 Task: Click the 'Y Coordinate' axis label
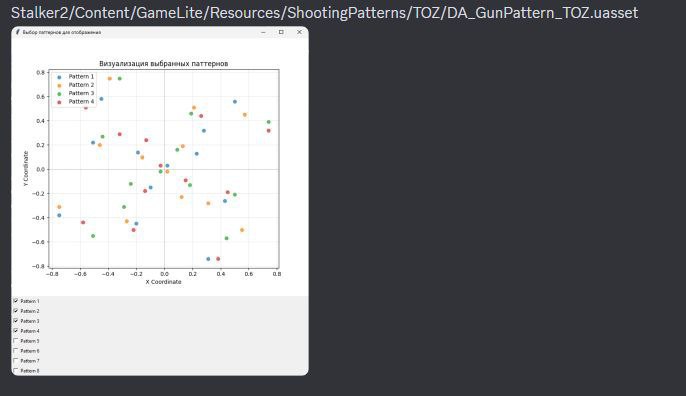(x=26, y=169)
